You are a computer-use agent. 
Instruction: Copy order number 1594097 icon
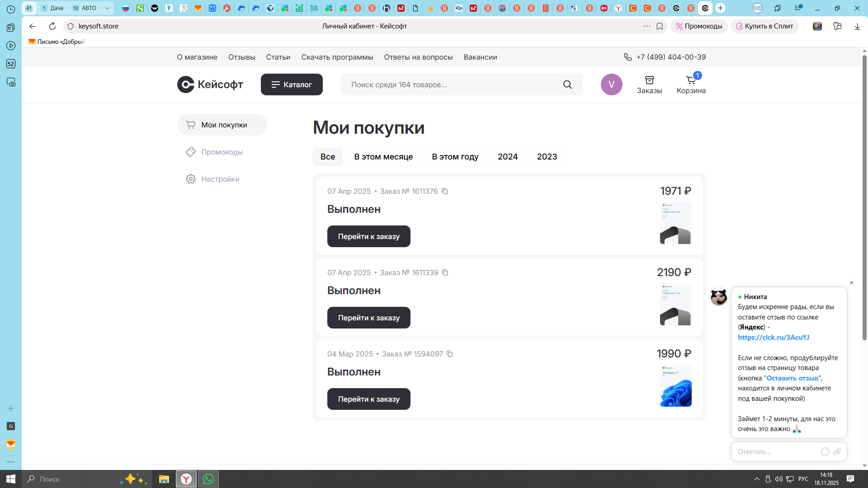click(450, 354)
